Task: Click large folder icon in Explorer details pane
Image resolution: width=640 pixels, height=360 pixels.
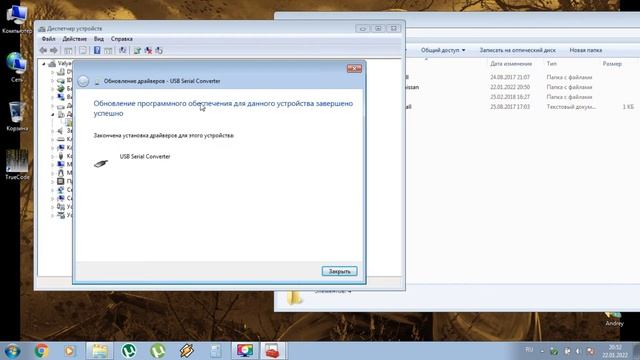Action: pyautogui.click(x=294, y=297)
